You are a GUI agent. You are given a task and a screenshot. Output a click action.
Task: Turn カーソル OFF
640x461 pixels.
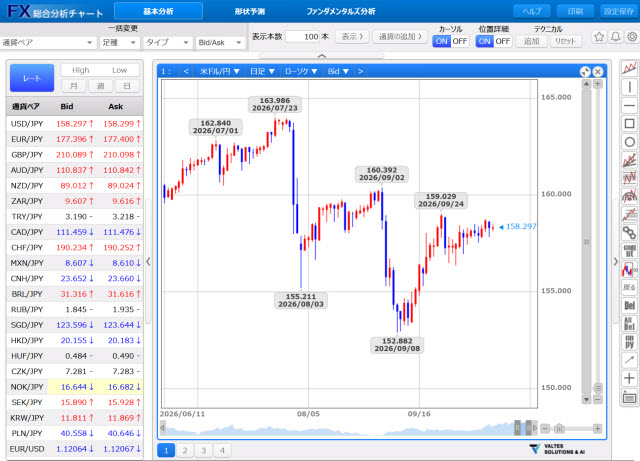click(460, 41)
